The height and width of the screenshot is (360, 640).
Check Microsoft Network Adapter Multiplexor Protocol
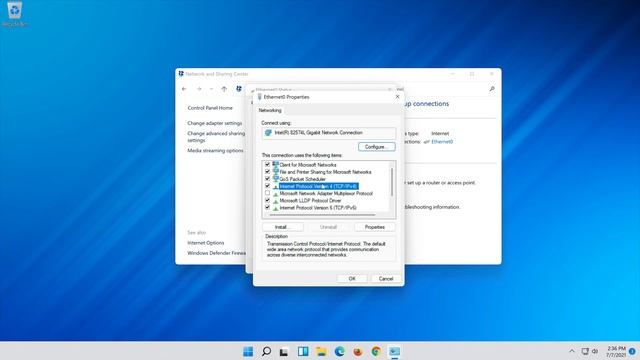[267, 193]
